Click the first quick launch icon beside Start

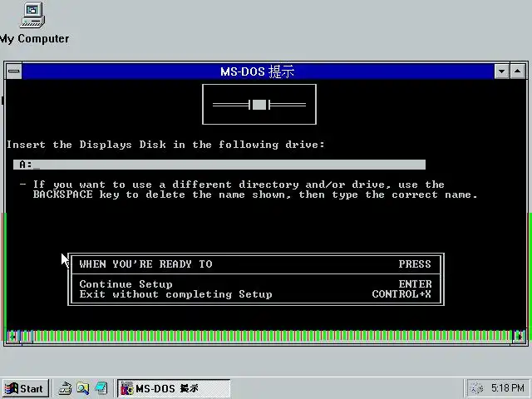[65, 388]
